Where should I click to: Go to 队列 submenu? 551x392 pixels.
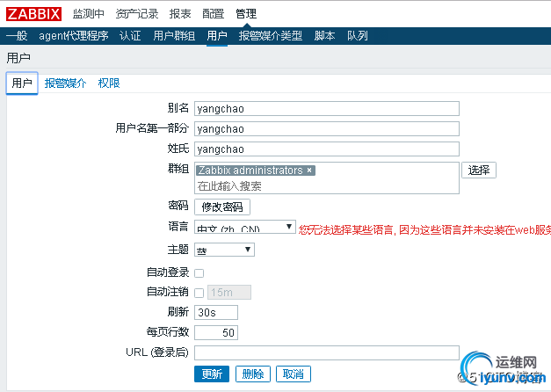point(358,36)
